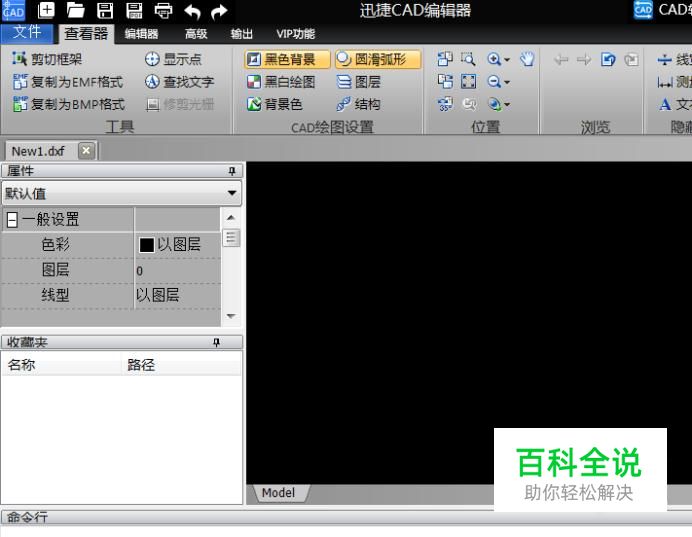Click the 名称 column header

point(62,364)
